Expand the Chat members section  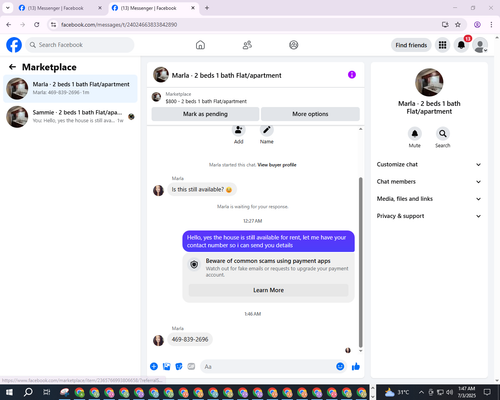click(x=429, y=182)
